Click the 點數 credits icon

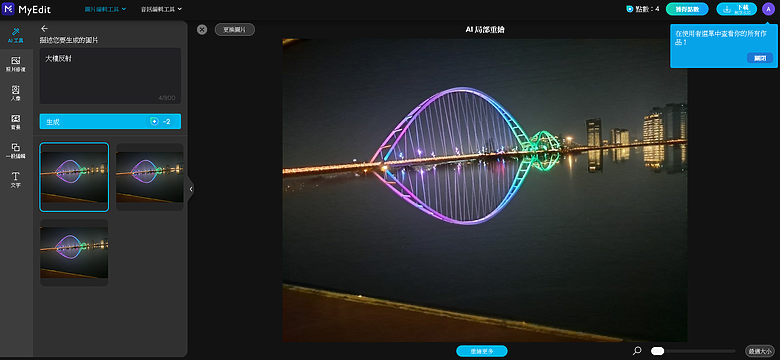click(630, 9)
